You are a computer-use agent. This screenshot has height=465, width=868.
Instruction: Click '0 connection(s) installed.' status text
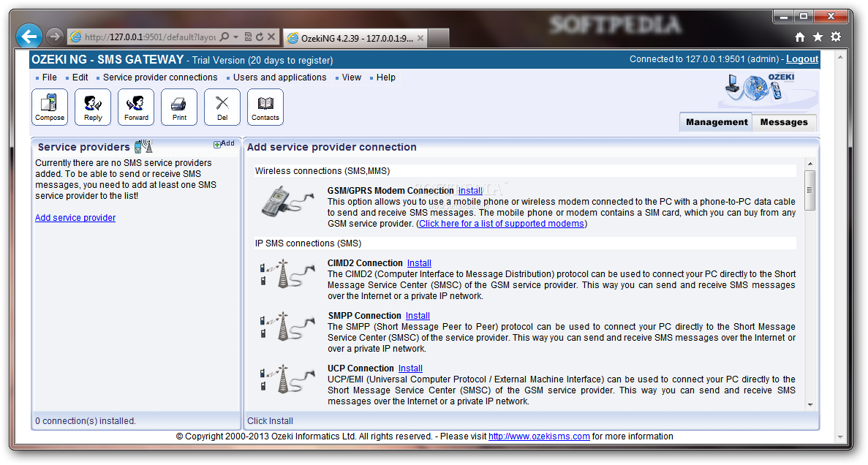[86, 421]
